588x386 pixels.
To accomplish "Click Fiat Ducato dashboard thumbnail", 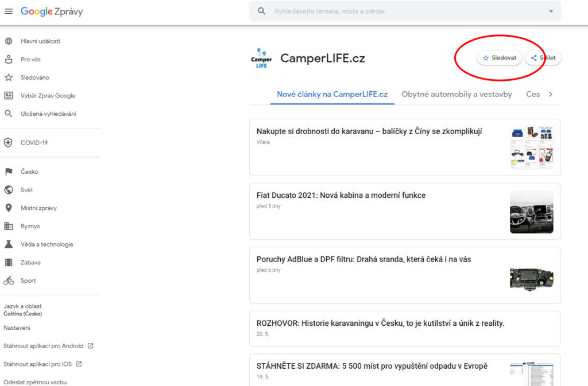I will (x=531, y=212).
